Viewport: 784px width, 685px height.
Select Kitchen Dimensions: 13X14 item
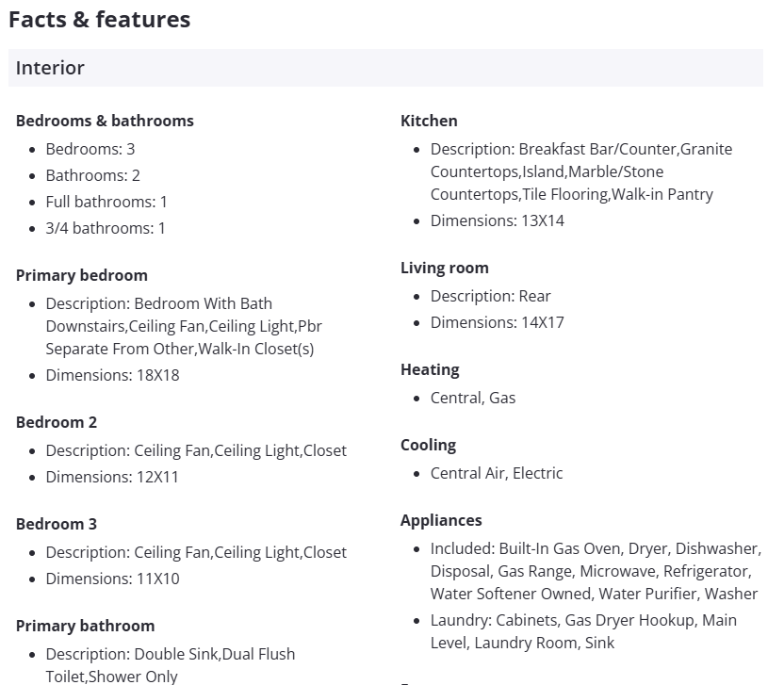[498, 220]
